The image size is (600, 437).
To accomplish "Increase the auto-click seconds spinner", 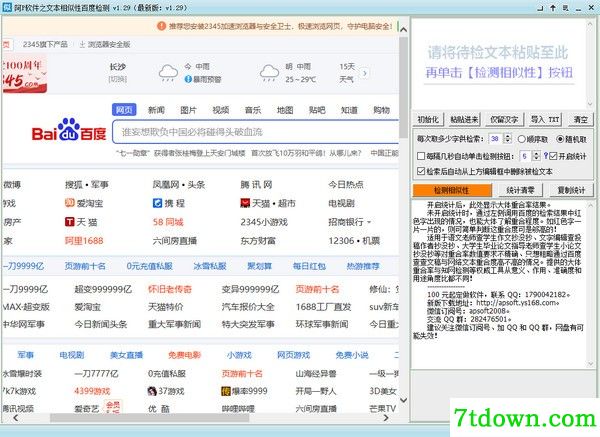I will point(536,153).
